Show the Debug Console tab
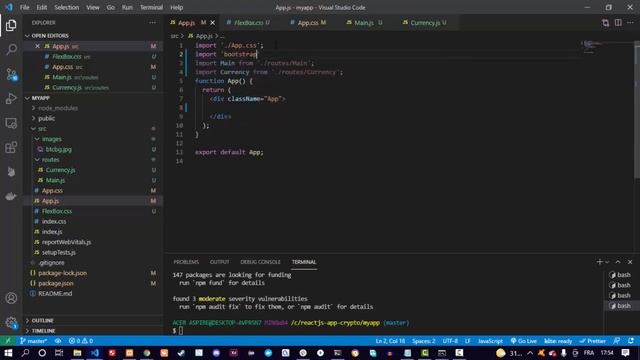 [x=260, y=262]
